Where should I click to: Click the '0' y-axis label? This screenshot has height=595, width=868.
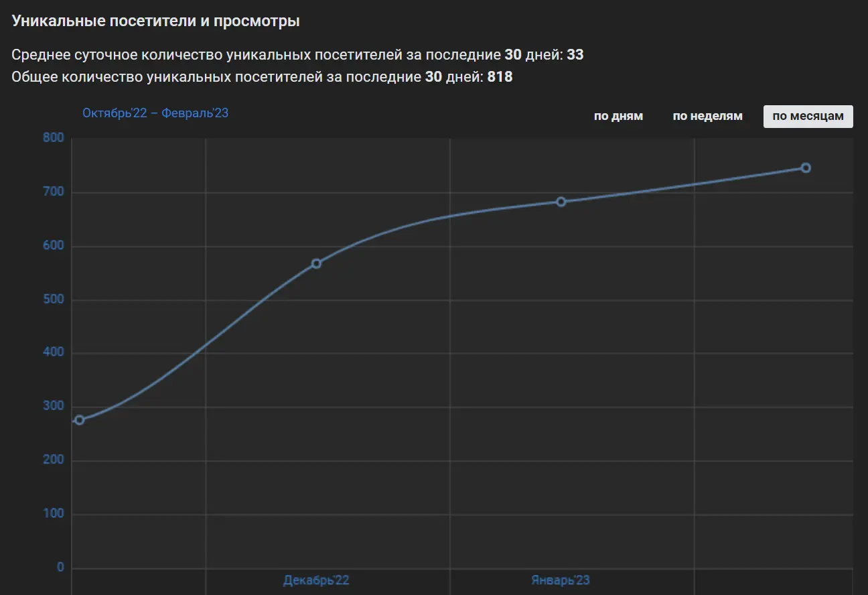click(x=60, y=568)
